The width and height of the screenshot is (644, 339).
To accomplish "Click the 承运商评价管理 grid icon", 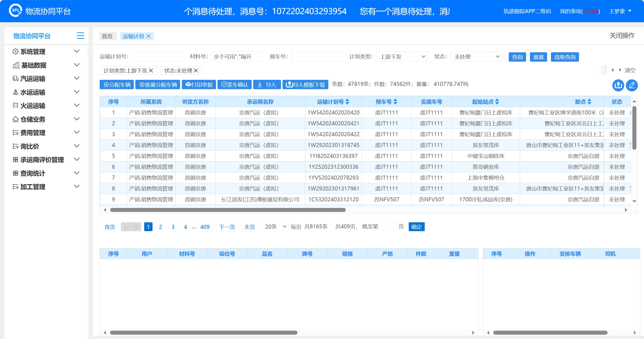I will coord(15,160).
